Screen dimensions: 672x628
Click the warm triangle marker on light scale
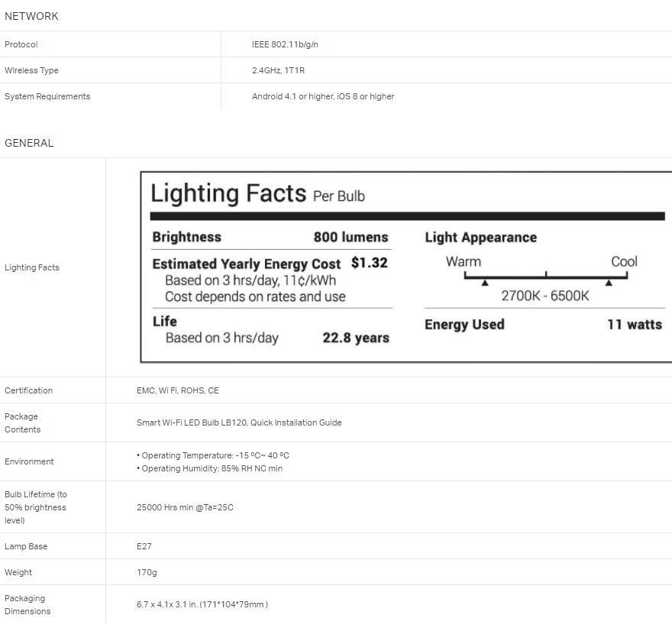point(484,283)
